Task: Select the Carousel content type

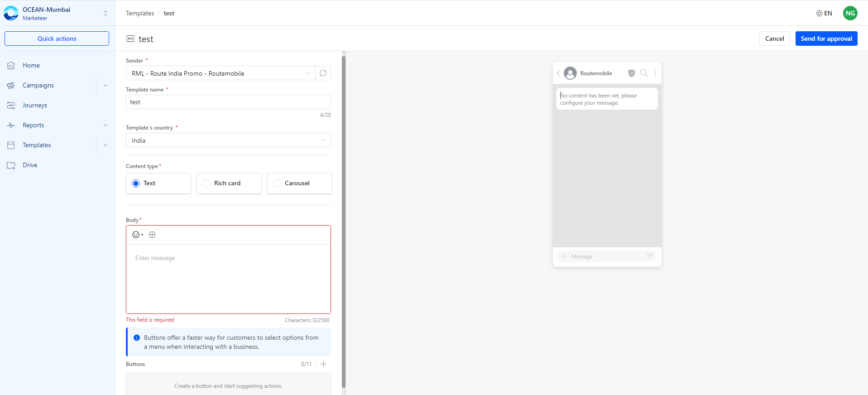Action: 299,183
